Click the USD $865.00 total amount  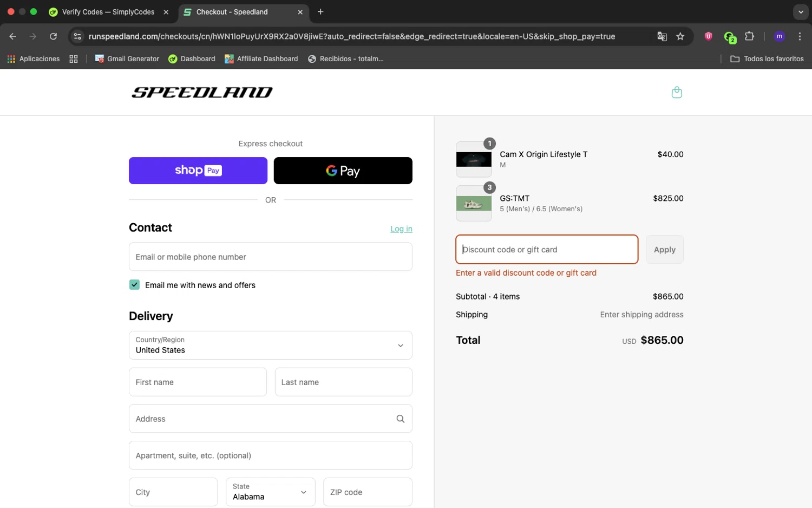click(x=653, y=340)
